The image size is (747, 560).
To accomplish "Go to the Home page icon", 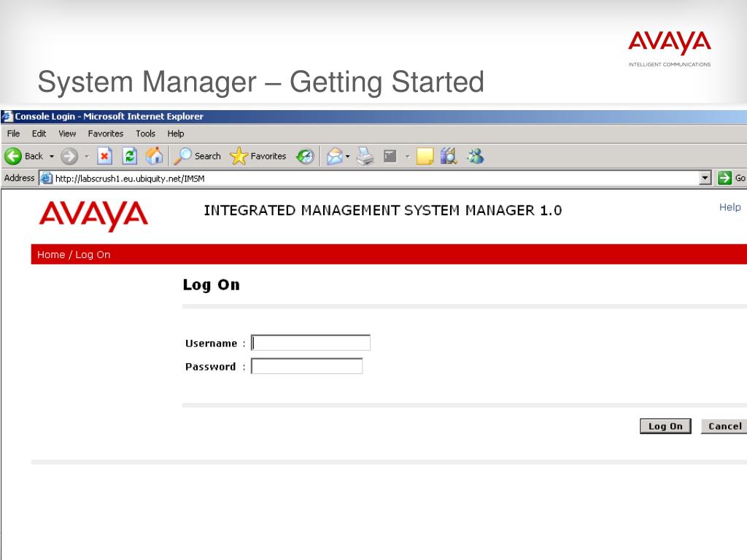I will pos(154,156).
